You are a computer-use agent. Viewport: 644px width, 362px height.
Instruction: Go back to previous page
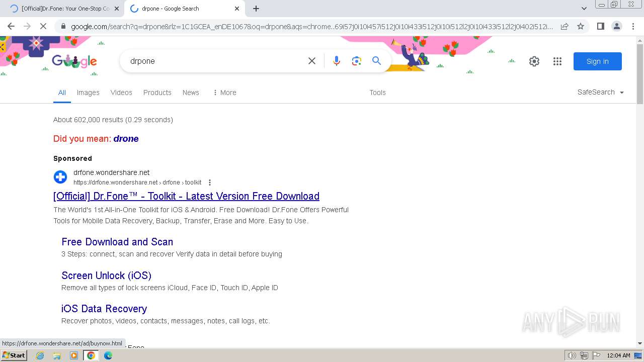tap(11, 26)
